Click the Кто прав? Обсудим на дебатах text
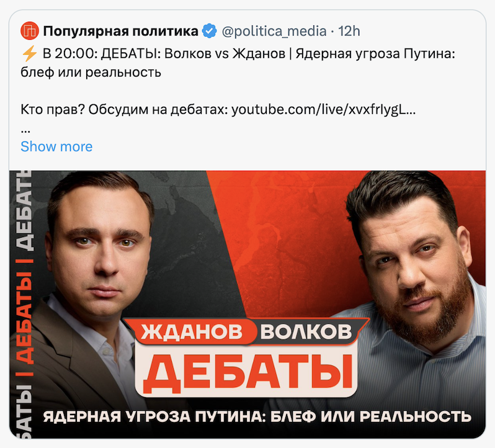Screen dimensions: 495x448 [124, 110]
